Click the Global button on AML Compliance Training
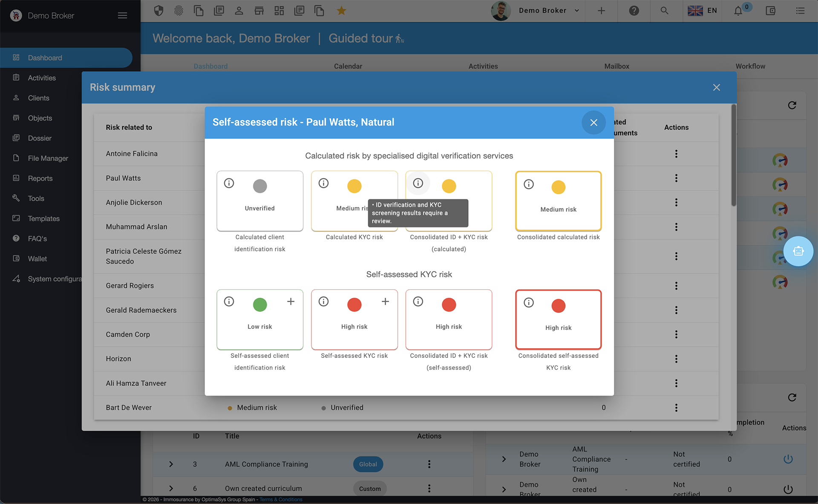 coord(368,464)
